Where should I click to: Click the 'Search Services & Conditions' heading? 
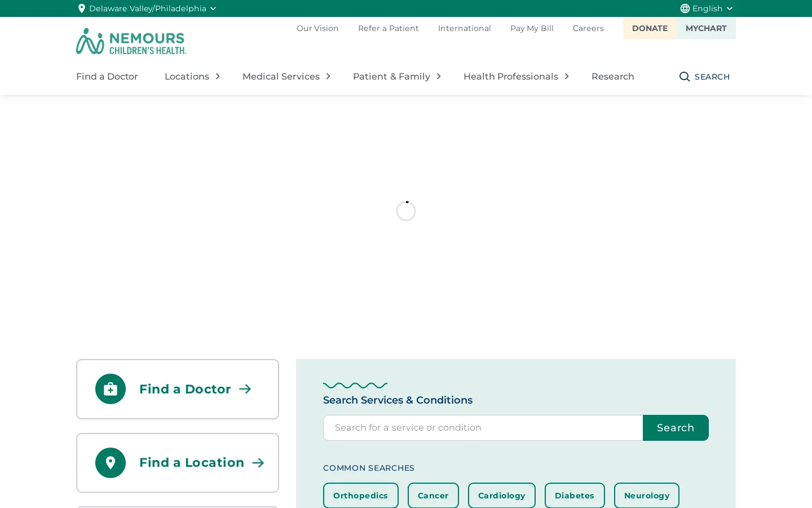tap(398, 400)
